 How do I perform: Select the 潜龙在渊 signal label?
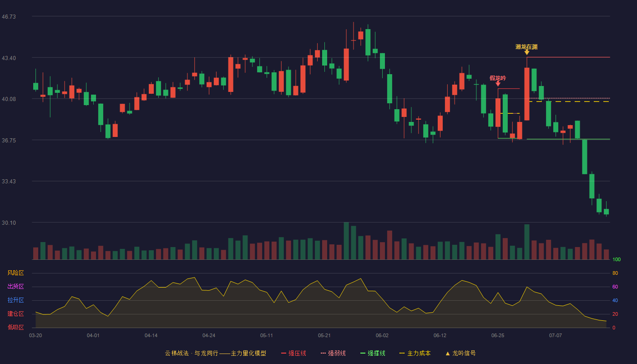[x=526, y=47]
